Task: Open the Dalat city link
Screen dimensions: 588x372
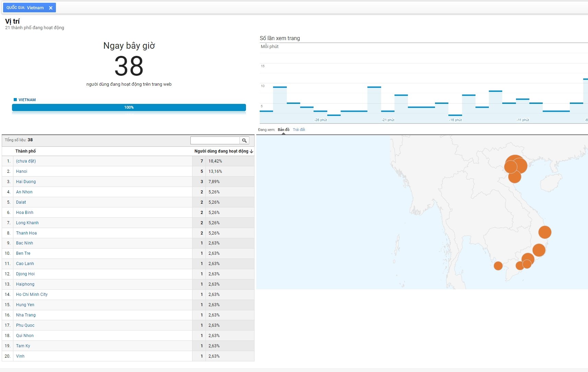Action: coord(21,202)
